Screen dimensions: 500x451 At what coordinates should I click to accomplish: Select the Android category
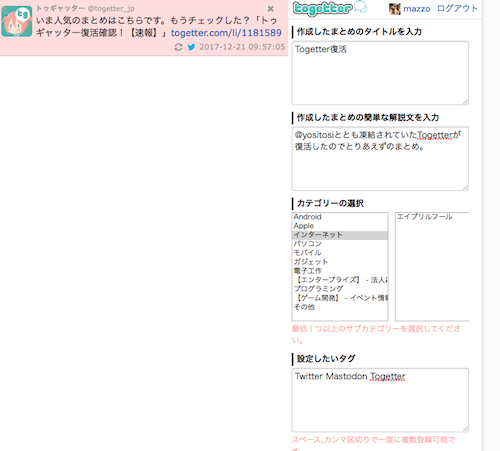pyautogui.click(x=340, y=217)
